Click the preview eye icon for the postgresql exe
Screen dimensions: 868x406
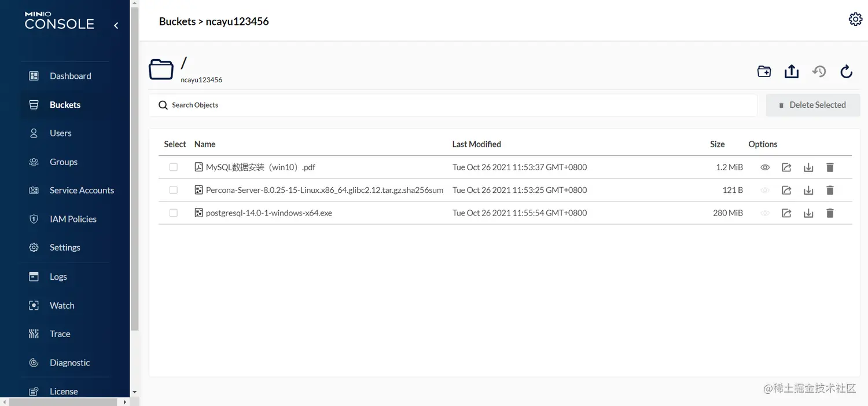[765, 213]
